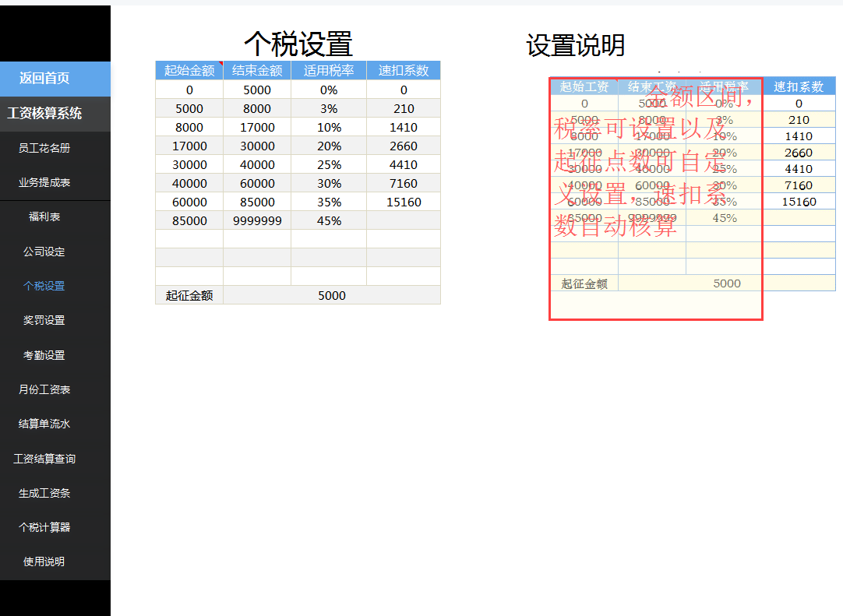Viewport: 843px width, 616px height.
Task: Select the 45% tax rate cell
Action: click(328, 220)
